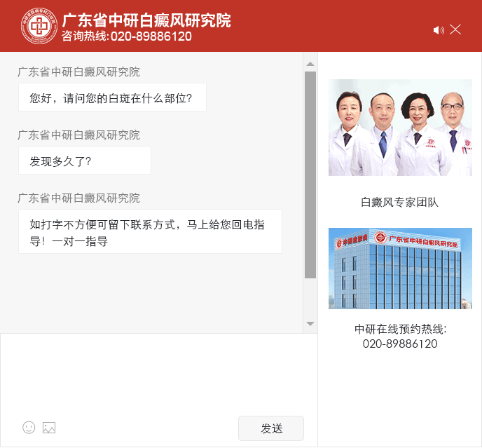
Task: Click header 咨询热线:020-89886120 text
Action: tap(127, 36)
